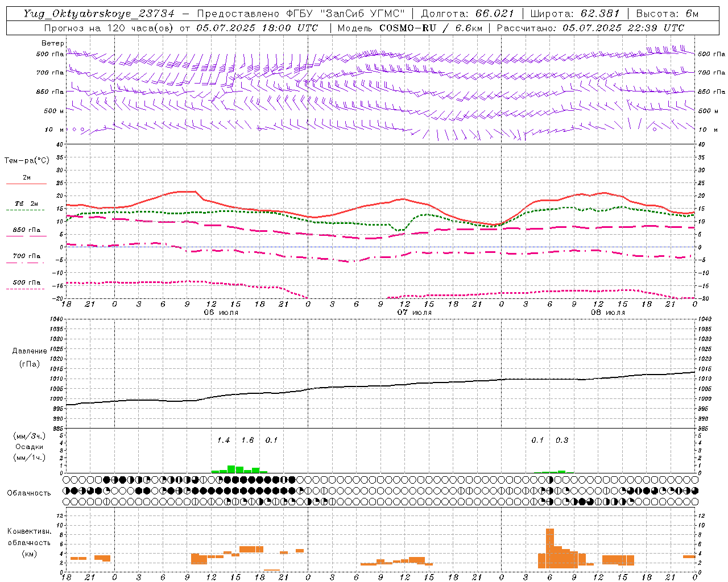The image size is (728, 582).
Task: Select the model label COSMO-RU / 6.6км
Action: coord(431,28)
